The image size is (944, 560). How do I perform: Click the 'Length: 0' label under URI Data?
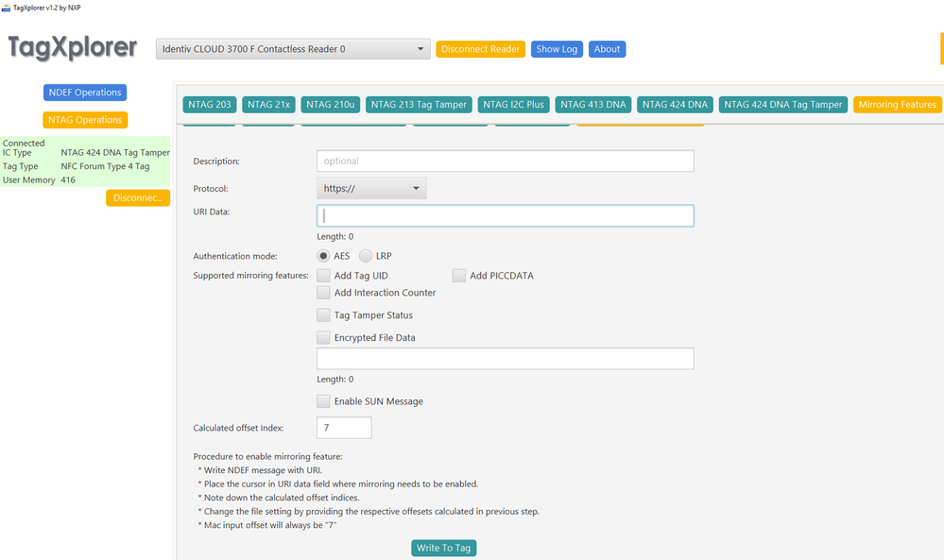click(335, 237)
